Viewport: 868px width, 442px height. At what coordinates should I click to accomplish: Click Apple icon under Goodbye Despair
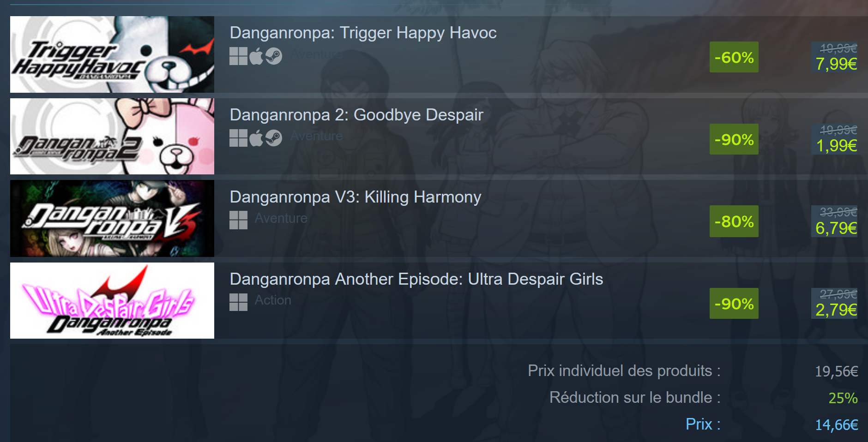click(x=256, y=138)
